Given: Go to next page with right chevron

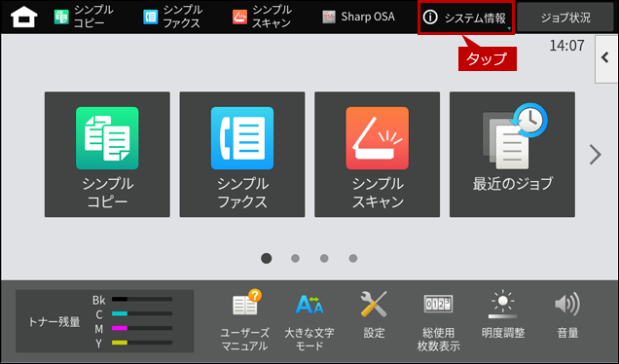Looking at the screenshot, I should click(596, 155).
